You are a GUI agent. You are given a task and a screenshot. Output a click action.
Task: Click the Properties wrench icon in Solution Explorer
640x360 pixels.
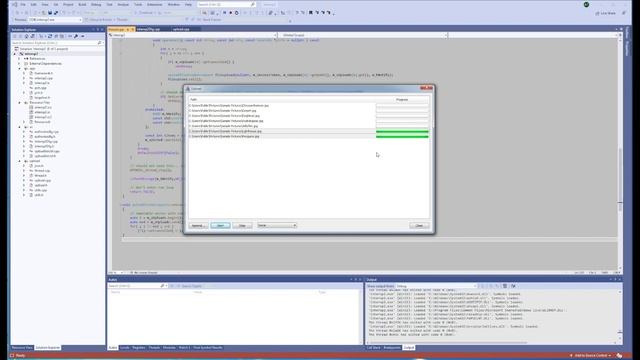tap(76, 36)
